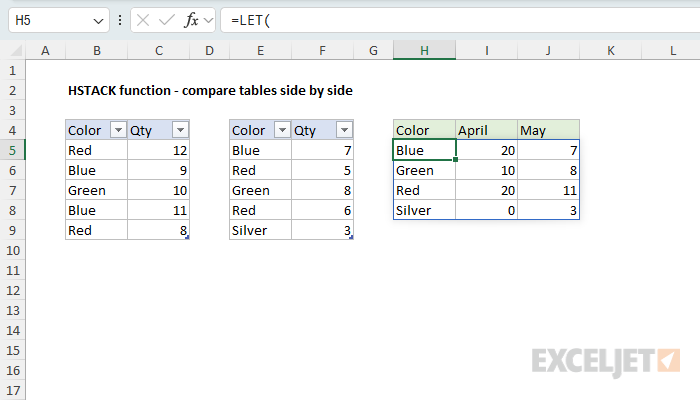The width and height of the screenshot is (700, 400).
Task: Select cell I6 with value 10
Action: point(486,170)
